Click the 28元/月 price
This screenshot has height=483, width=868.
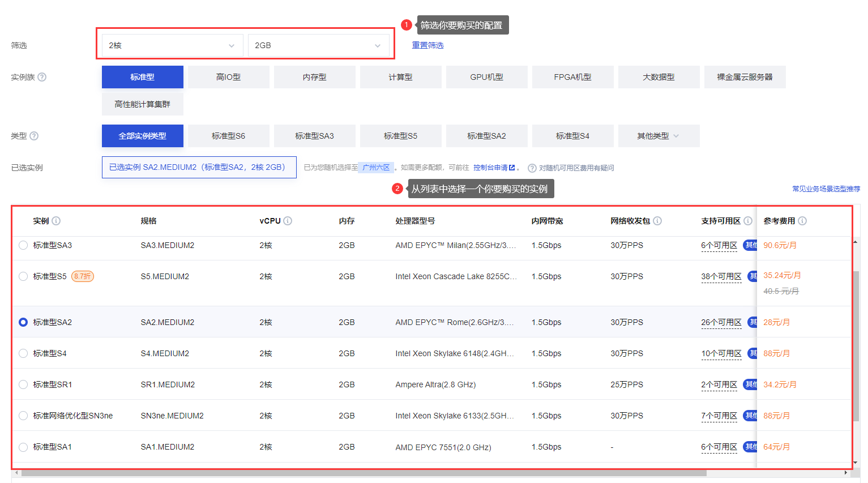pyautogui.click(x=776, y=322)
